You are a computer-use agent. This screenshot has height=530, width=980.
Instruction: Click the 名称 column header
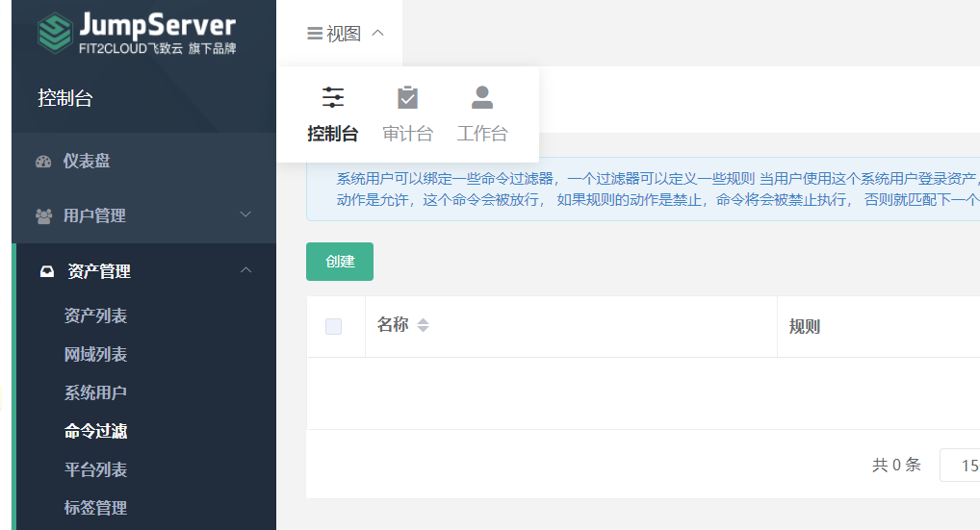393,324
